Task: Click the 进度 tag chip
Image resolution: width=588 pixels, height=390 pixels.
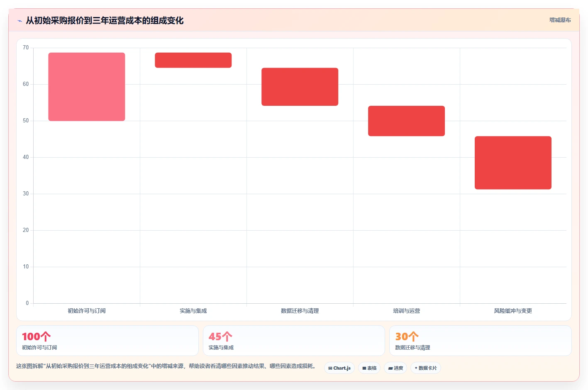Action: tap(395, 368)
